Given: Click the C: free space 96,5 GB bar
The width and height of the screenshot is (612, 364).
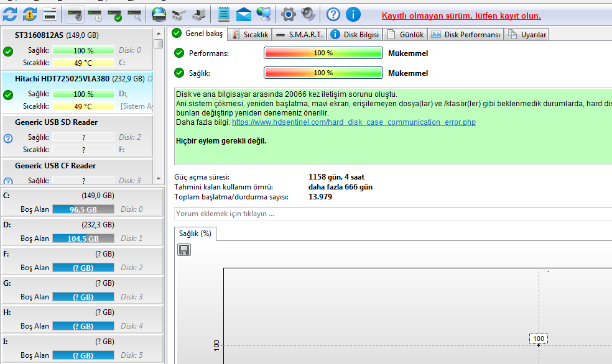Looking at the screenshot, I should tap(83, 209).
